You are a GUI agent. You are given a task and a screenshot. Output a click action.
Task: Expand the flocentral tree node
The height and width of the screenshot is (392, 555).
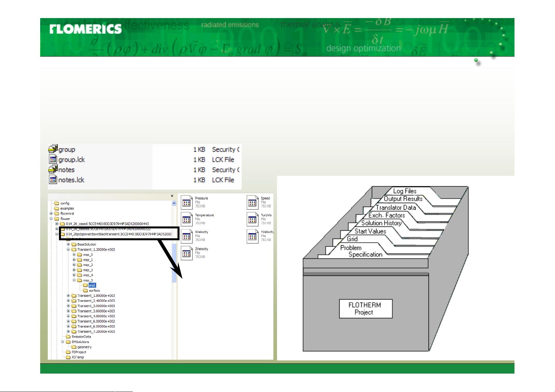[x=51, y=214]
